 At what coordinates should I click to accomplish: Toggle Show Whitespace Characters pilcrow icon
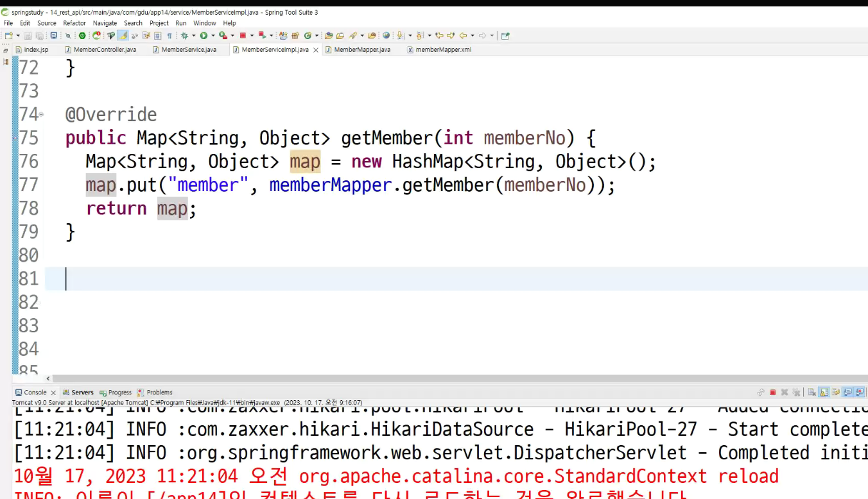coord(169,35)
